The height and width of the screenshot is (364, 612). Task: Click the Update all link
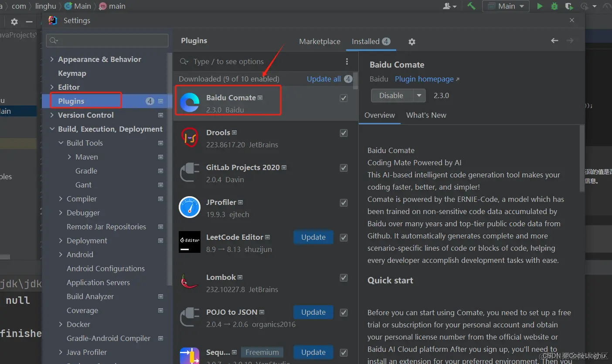pyautogui.click(x=324, y=79)
